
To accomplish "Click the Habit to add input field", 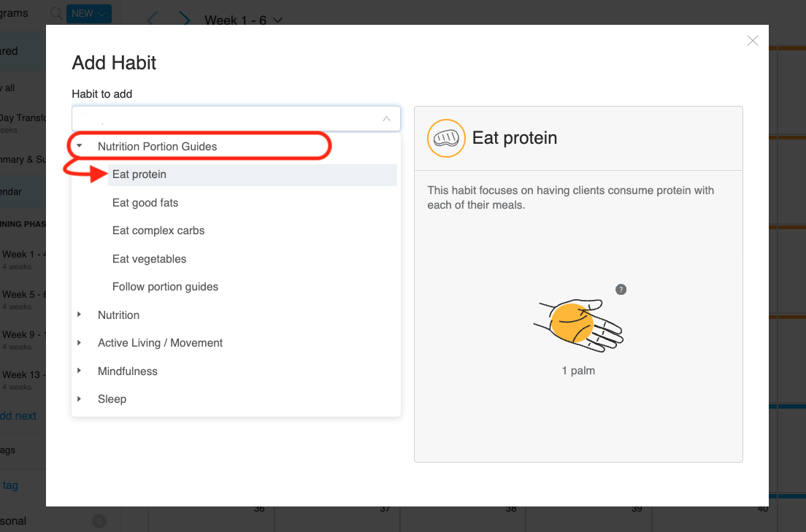I will 226,118.
